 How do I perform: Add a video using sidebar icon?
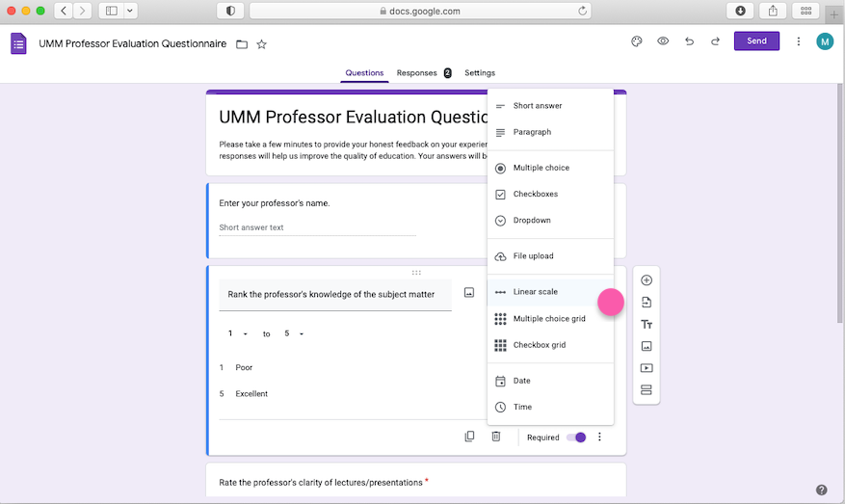pyautogui.click(x=647, y=368)
